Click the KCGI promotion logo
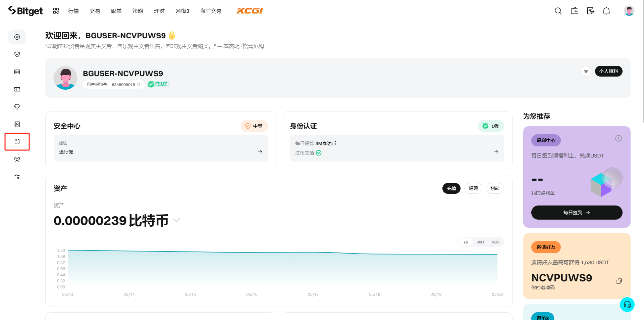644x320 pixels. (250, 11)
